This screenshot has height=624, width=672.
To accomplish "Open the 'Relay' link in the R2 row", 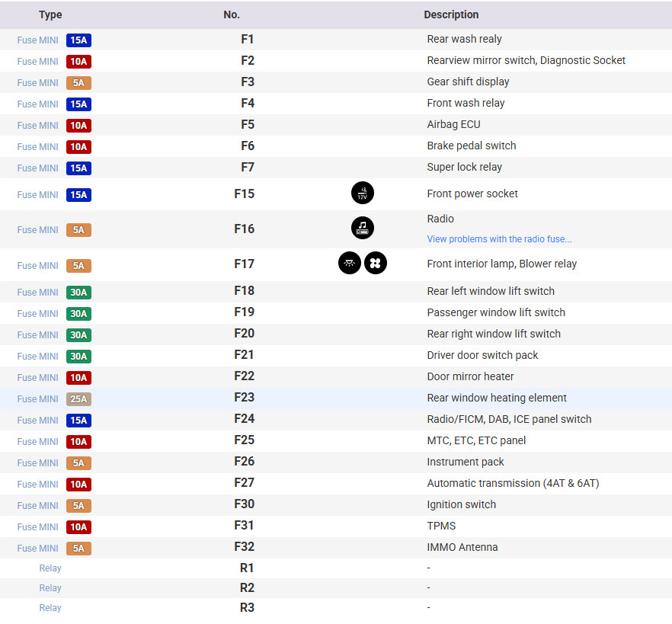I will 50,588.
